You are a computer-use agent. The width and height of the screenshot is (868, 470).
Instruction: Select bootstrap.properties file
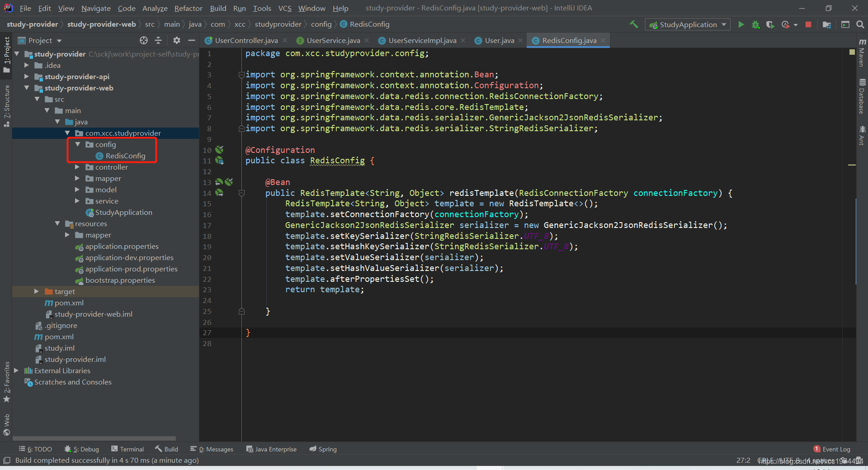[x=120, y=280]
